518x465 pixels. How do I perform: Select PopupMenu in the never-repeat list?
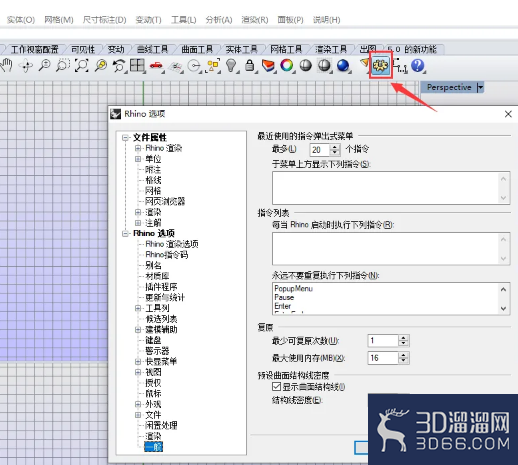pos(293,288)
